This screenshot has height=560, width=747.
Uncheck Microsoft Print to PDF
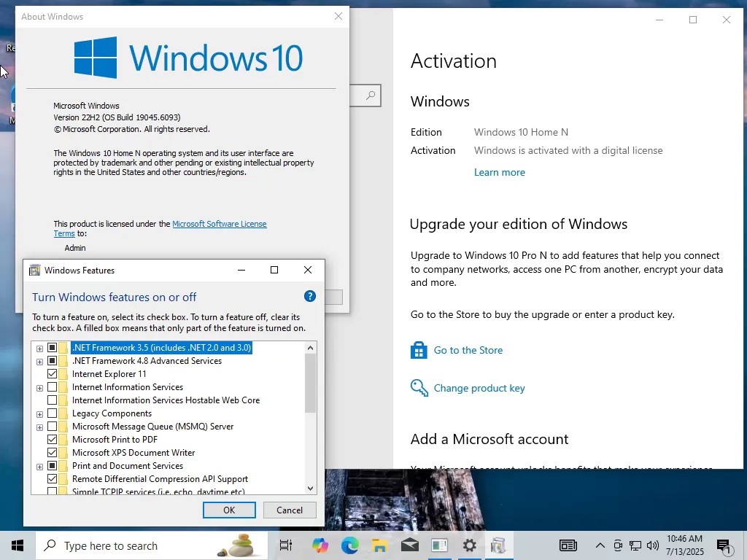(52, 440)
